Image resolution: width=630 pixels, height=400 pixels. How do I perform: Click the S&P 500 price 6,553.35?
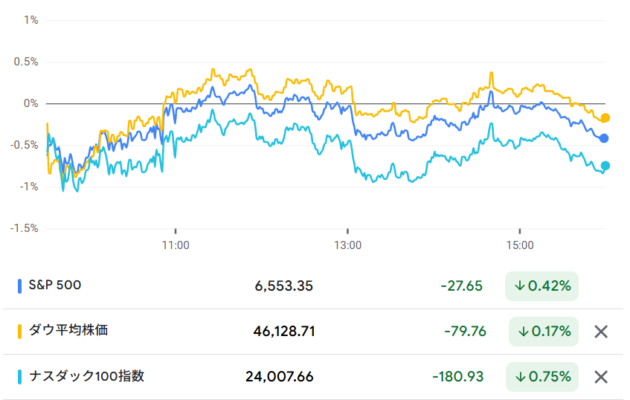tap(284, 286)
